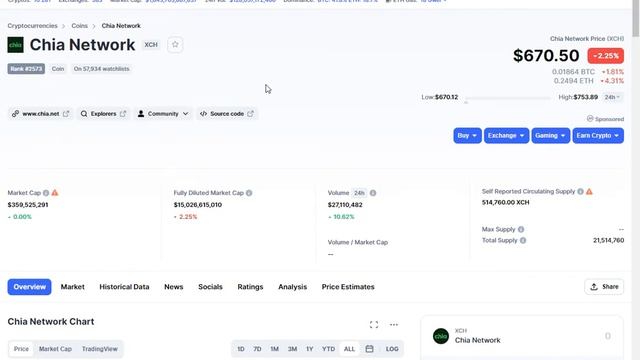This screenshot has height=360, width=640.
Task: Click the $670.50 price text
Action: click(x=546, y=56)
